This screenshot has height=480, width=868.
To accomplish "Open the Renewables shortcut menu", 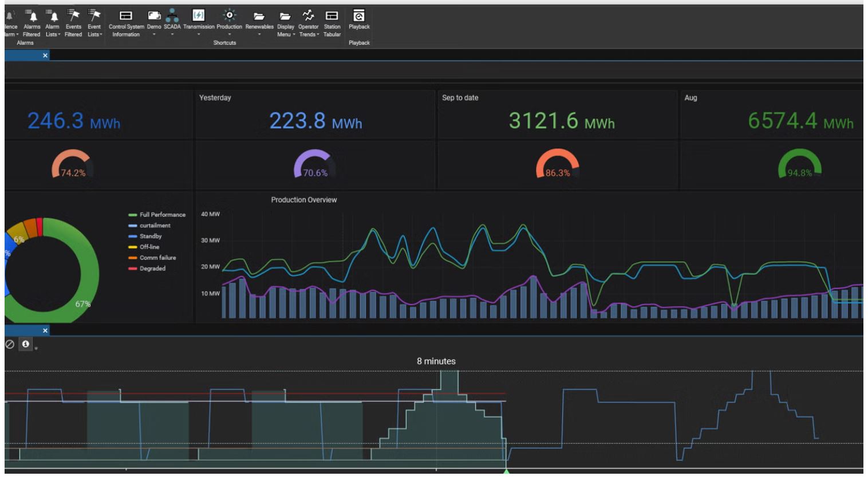I will [x=259, y=23].
